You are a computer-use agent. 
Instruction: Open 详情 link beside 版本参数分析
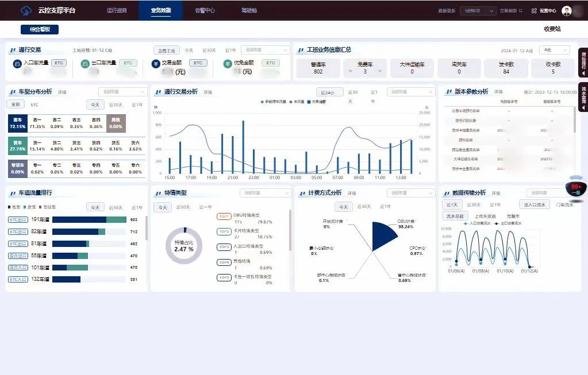tap(498, 92)
